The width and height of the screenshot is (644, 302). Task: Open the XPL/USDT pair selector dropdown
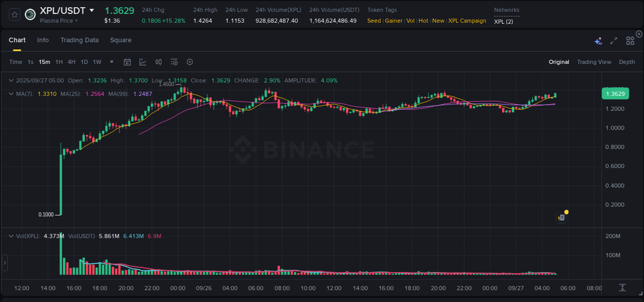coord(93,10)
